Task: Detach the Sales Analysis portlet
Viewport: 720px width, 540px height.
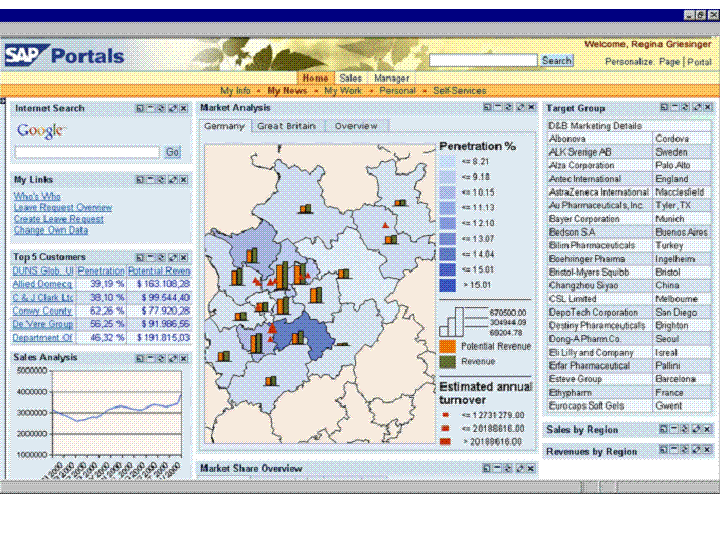Action: tap(140, 358)
